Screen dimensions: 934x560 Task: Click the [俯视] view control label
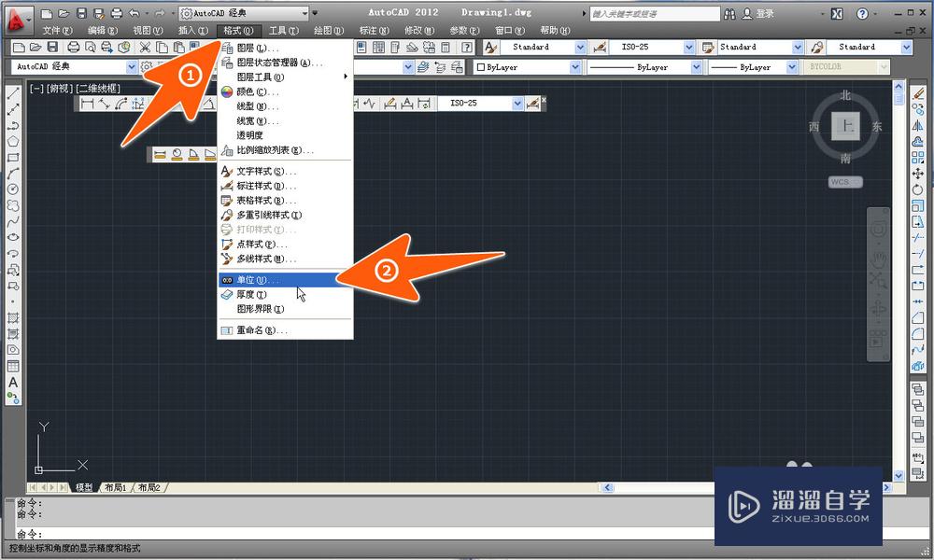tap(60, 89)
